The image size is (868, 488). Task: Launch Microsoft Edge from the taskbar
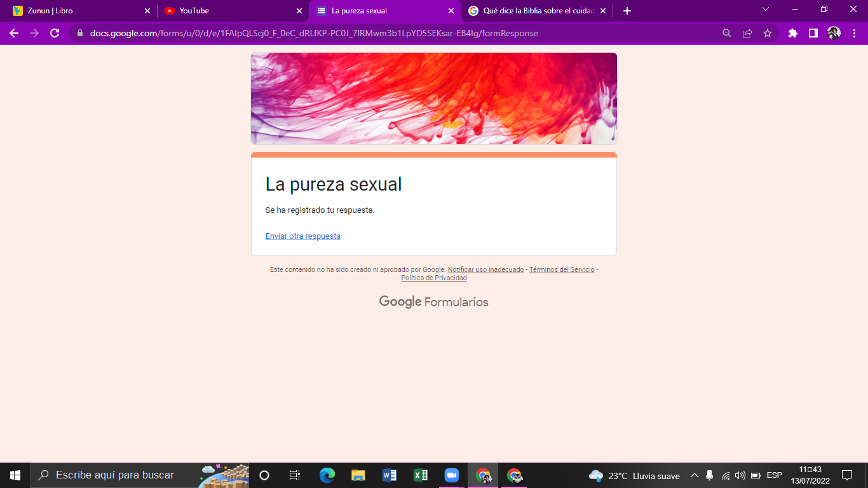coord(327,475)
